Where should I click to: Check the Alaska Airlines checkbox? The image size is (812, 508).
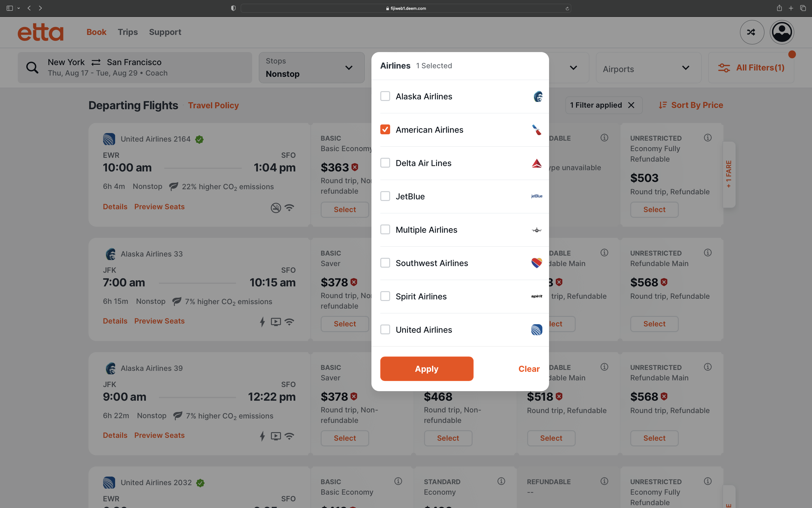(x=385, y=96)
